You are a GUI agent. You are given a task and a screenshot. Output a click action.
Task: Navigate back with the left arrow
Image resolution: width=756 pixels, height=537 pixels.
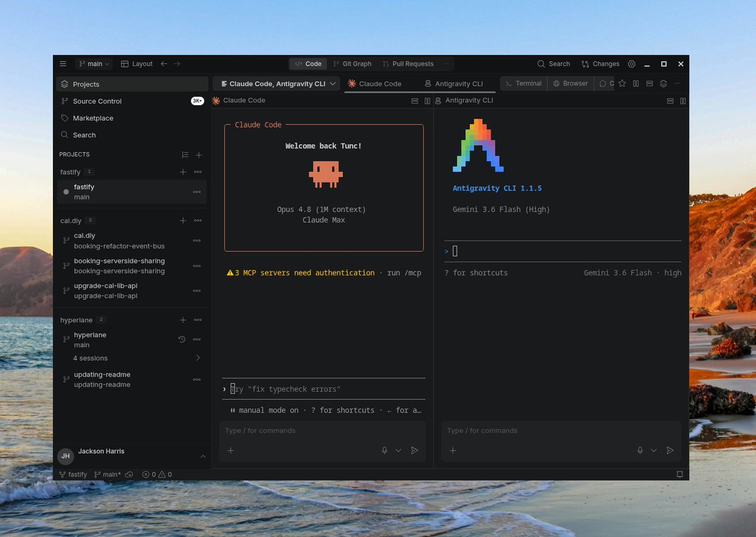point(164,64)
